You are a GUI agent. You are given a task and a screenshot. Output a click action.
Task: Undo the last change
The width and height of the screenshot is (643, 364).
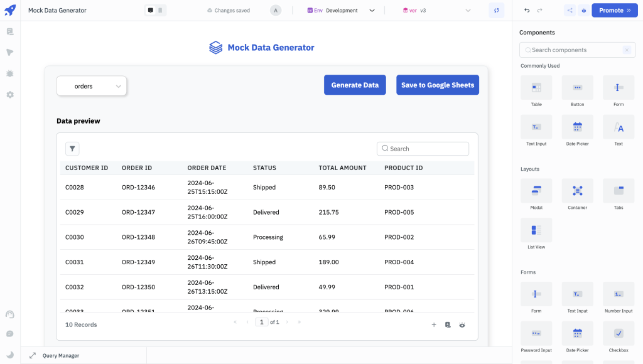point(527,10)
